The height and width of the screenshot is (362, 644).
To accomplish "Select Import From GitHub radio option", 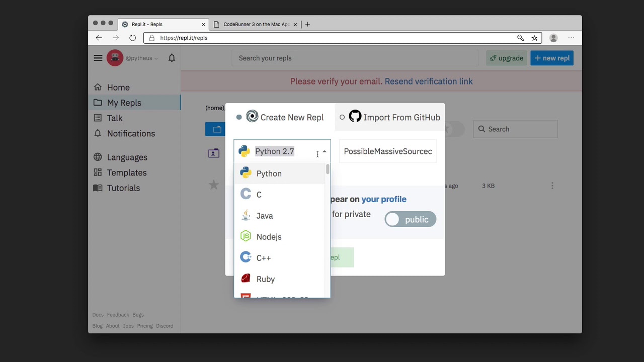I will tap(342, 117).
